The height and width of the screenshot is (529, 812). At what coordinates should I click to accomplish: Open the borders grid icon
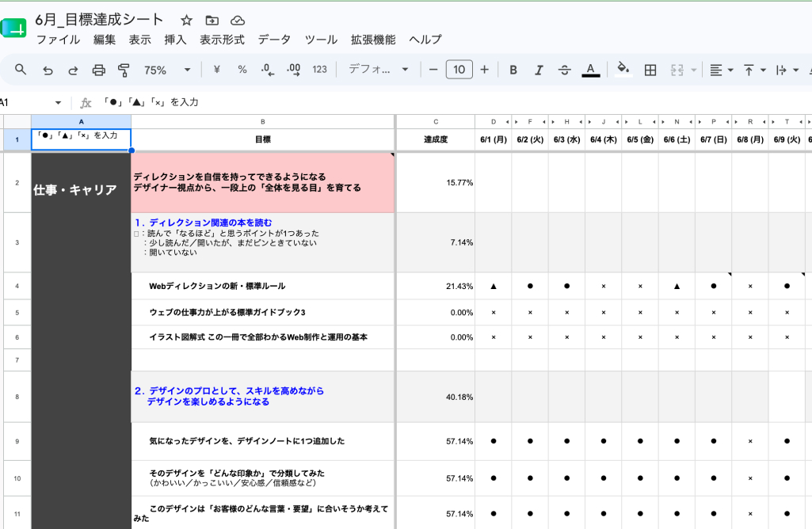click(650, 70)
